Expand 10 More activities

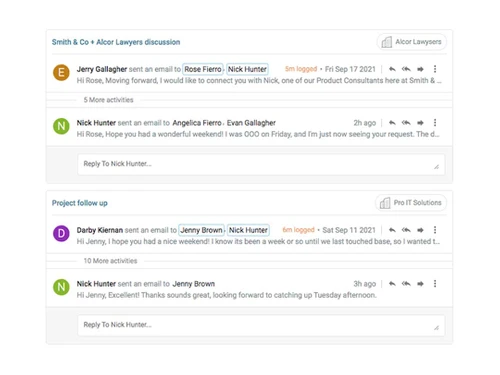pos(110,261)
